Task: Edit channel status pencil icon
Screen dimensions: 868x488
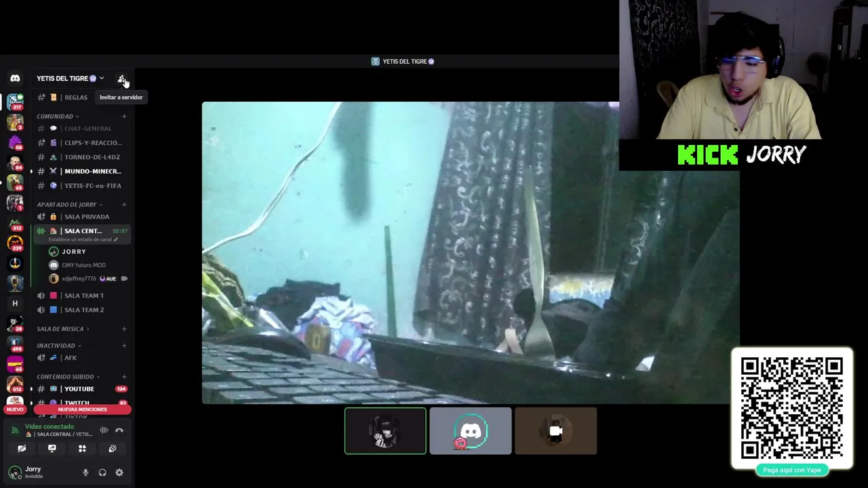Action: click(116, 239)
